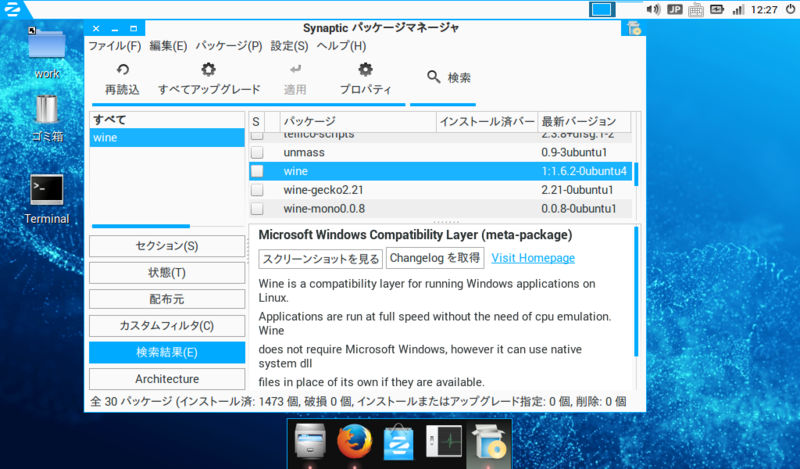Click the Search (検索) magnifier icon

[434, 77]
